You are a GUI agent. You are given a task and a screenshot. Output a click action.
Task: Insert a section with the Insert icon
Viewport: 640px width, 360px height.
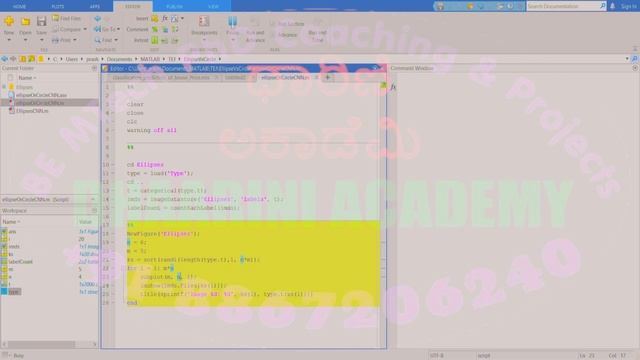154,19
